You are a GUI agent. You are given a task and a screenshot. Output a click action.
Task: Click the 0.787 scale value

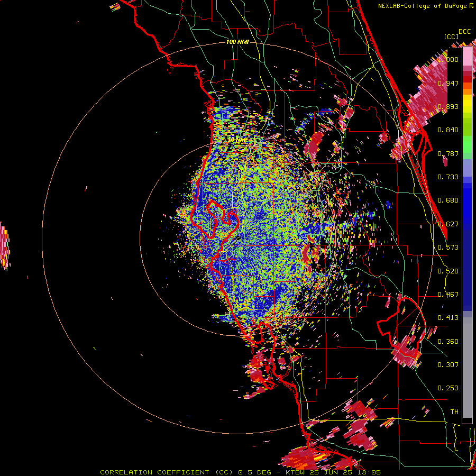(448, 153)
